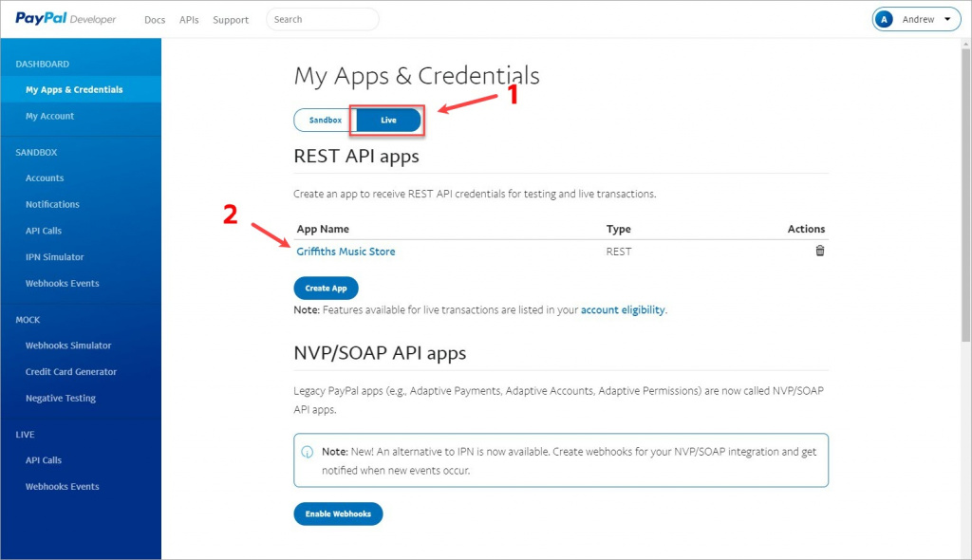
Task: Click the info icon in webhook note
Action: 307,452
